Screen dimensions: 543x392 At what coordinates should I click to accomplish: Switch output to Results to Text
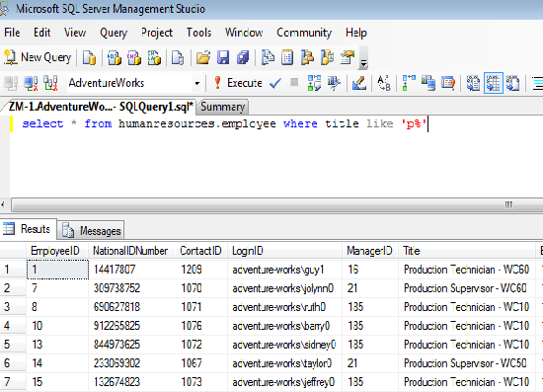pyautogui.click(x=473, y=83)
